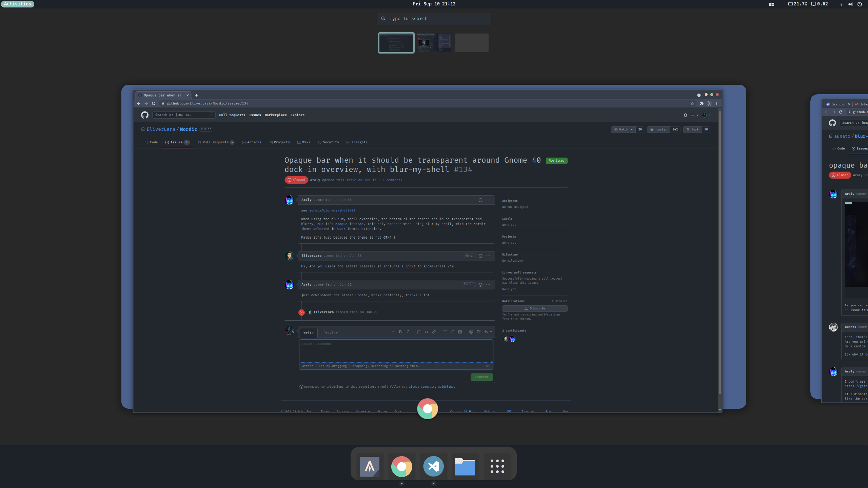The image size is (868, 488).
Task: Insert a task list in the comment
Action: 460,332
